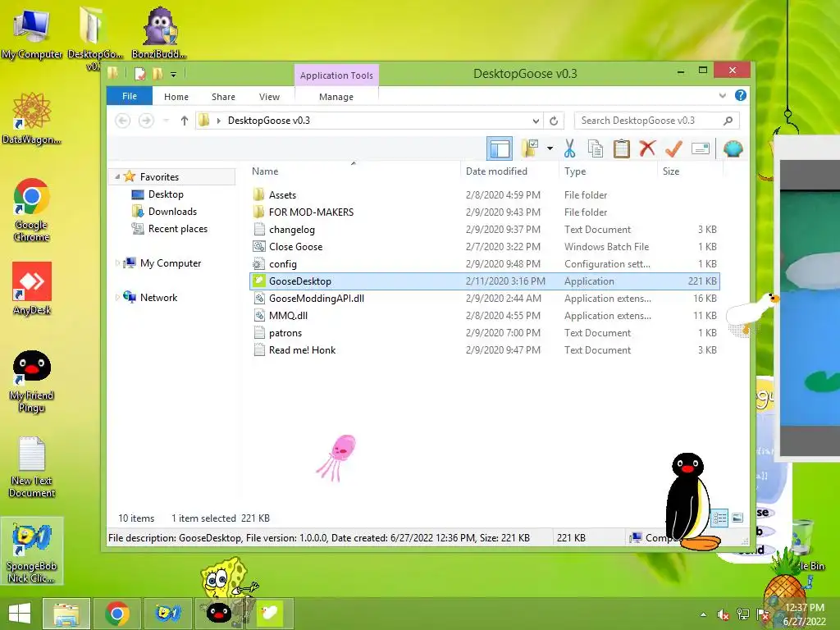Expand the My Computer tree node
This screenshot has width=840, height=630.
117,263
